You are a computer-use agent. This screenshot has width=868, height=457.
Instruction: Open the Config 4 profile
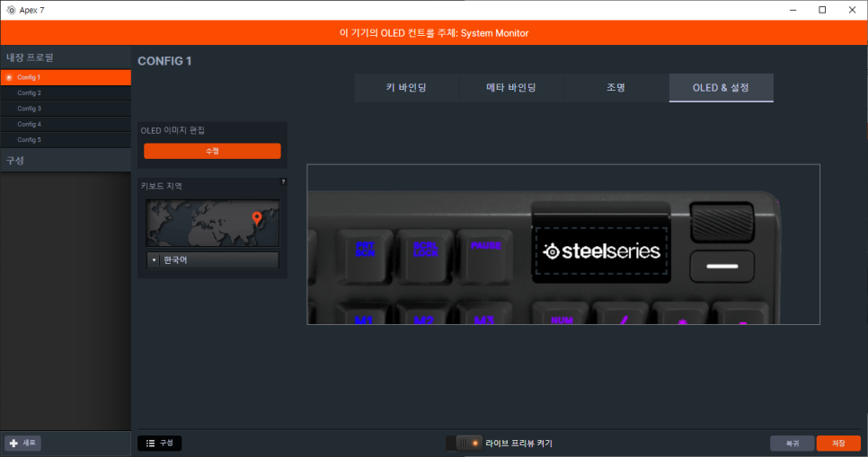coord(66,124)
